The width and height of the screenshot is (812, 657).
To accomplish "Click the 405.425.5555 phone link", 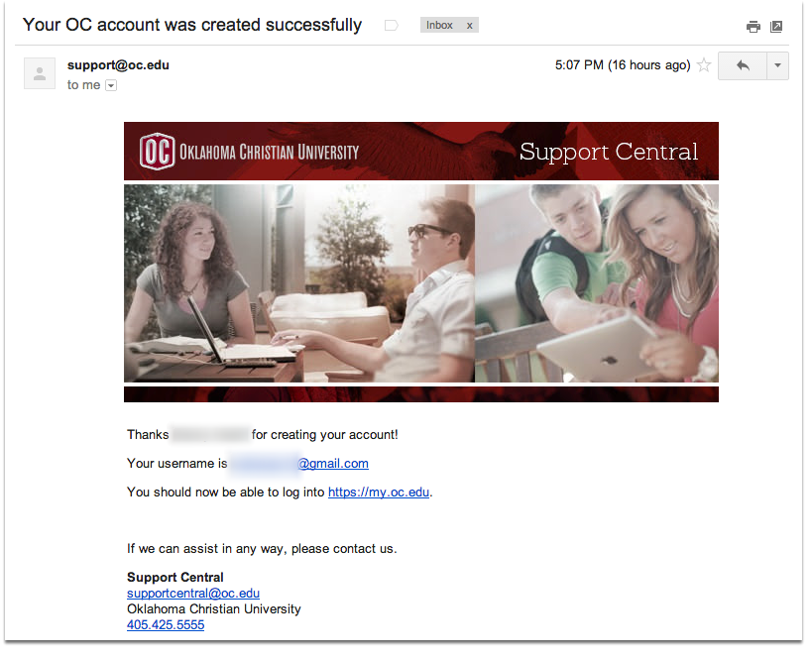I will 166,625.
